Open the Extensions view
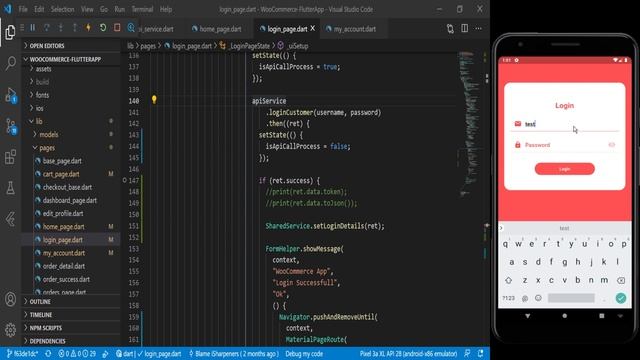Viewport: 640px width, 360px height. click(x=11, y=157)
